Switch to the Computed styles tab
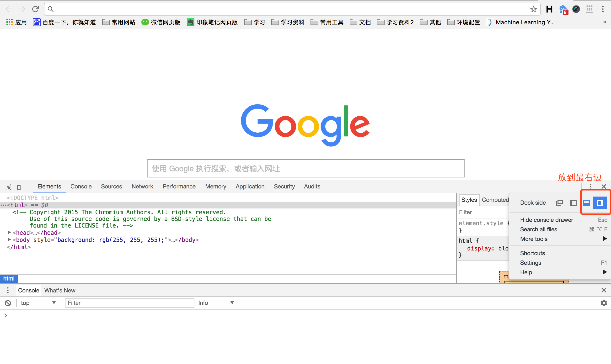This screenshot has height=364, width=611. (495, 200)
